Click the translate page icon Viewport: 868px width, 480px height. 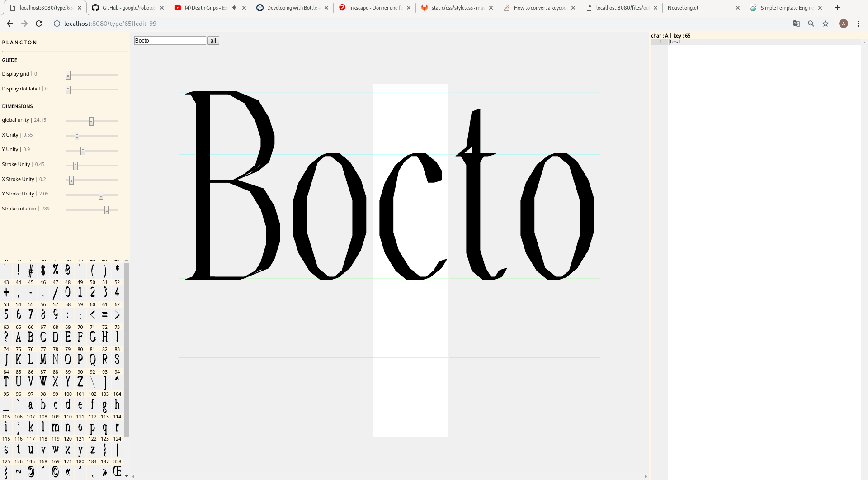[x=797, y=24]
